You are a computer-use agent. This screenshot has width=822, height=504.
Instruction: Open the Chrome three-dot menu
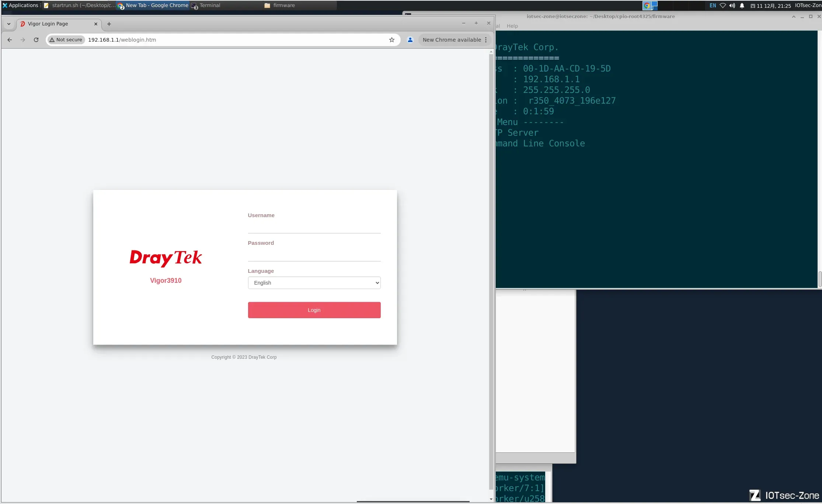coord(486,40)
